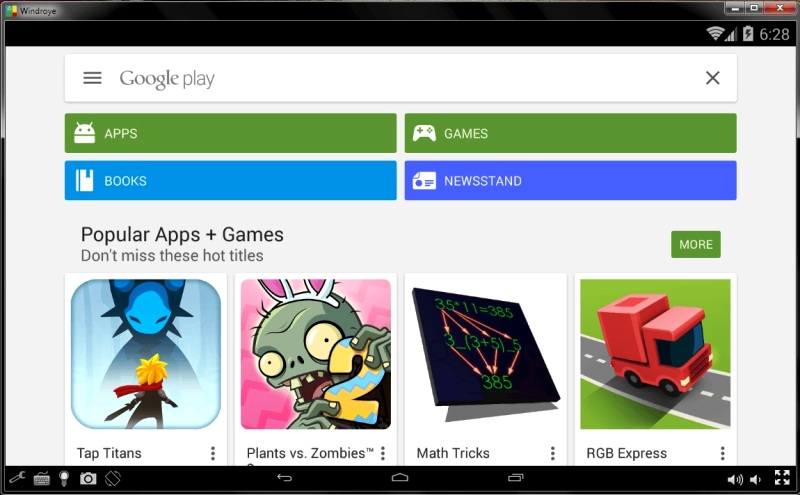800x495 pixels.
Task: Open the wrench settings tool
Action: tap(17, 478)
